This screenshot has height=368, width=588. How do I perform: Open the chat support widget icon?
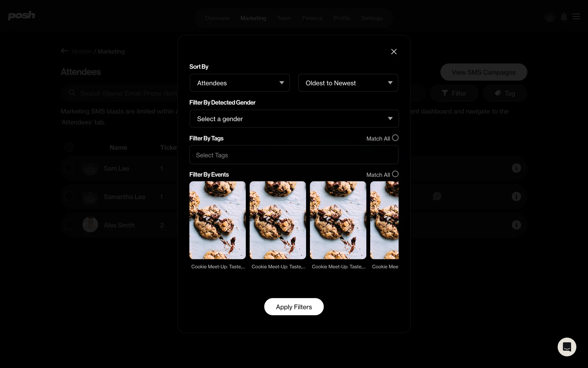tap(567, 347)
